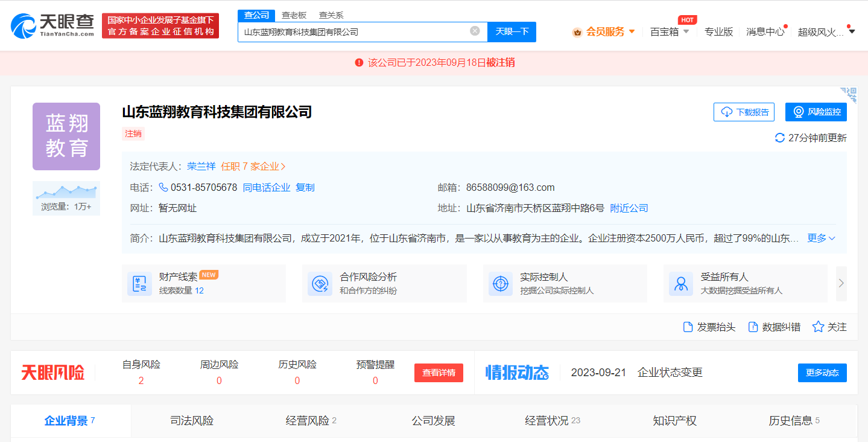This screenshot has height=442, width=868.
Task: Expand the 会员服务 dropdown
Action: click(x=604, y=31)
